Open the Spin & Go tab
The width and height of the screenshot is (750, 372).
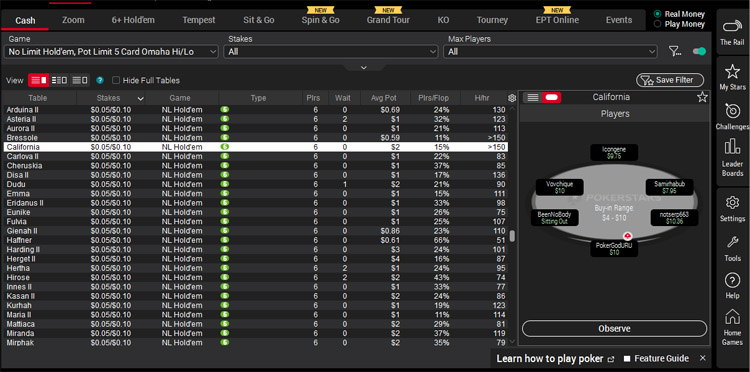point(320,20)
